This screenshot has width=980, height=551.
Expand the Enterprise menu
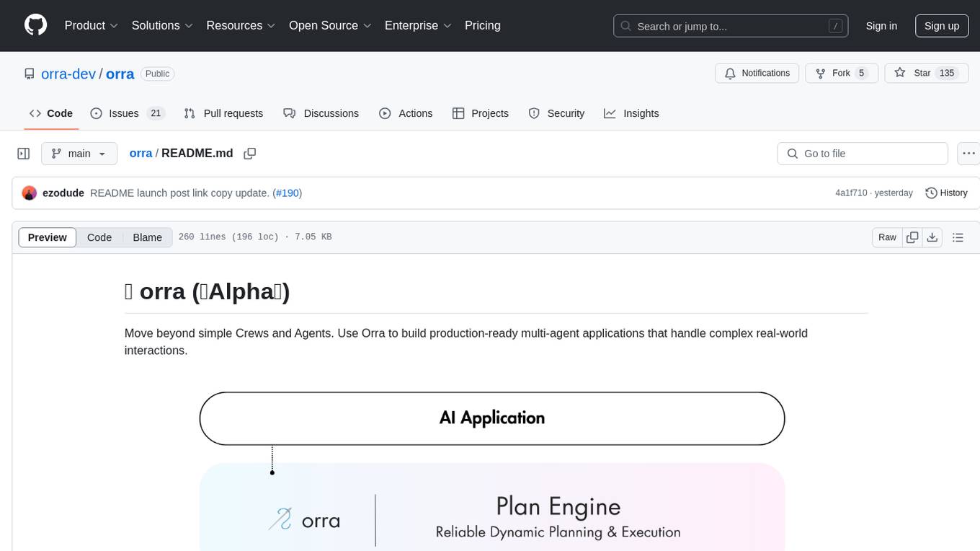pyautogui.click(x=418, y=25)
